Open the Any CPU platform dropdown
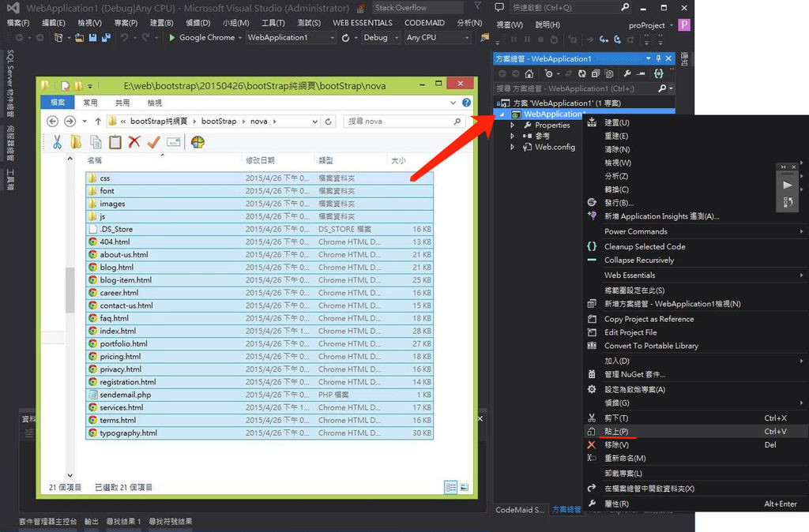Image resolution: width=809 pixels, height=532 pixels. (437, 37)
